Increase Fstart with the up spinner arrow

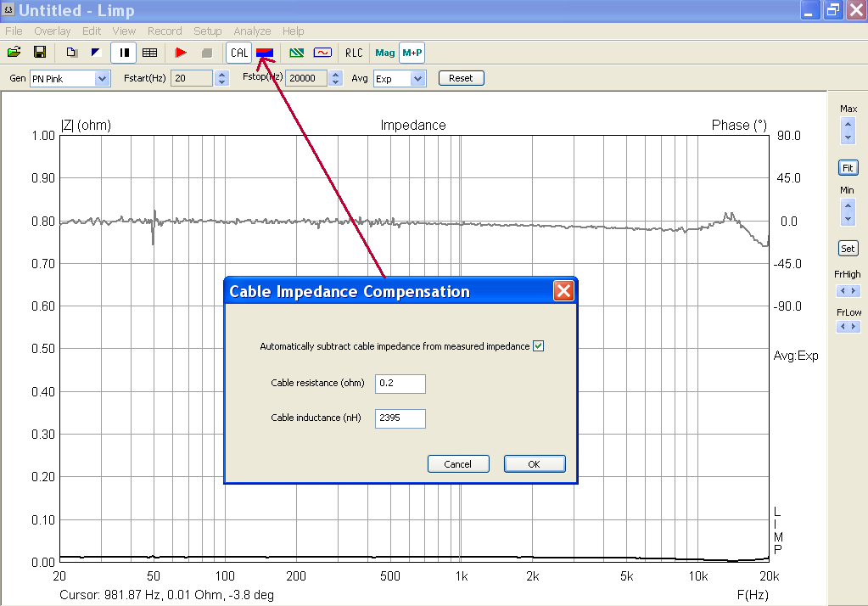click(222, 74)
